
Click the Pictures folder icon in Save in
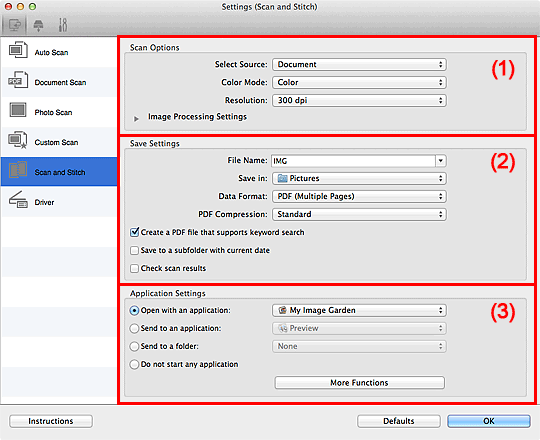pyautogui.click(x=282, y=178)
